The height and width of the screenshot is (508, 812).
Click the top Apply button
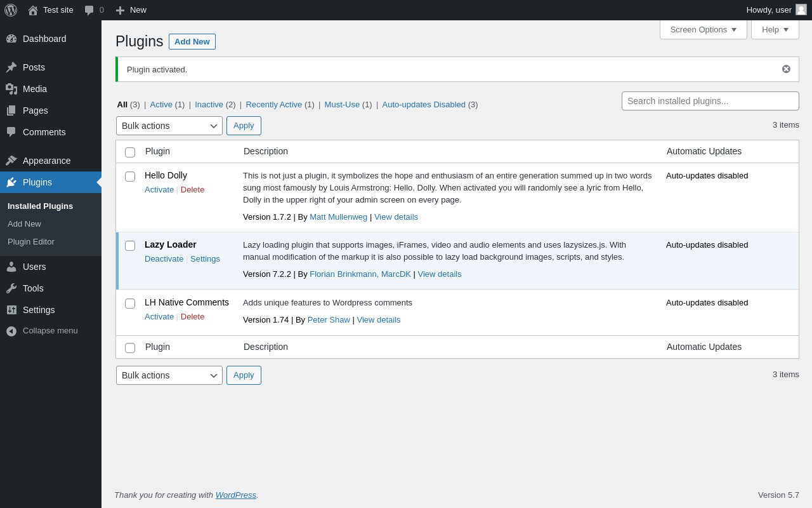click(244, 126)
